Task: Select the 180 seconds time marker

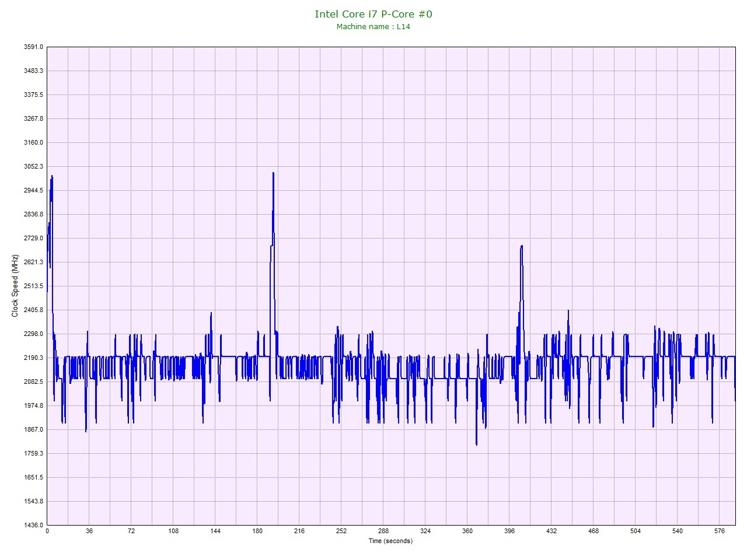Action: coord(257,531)
